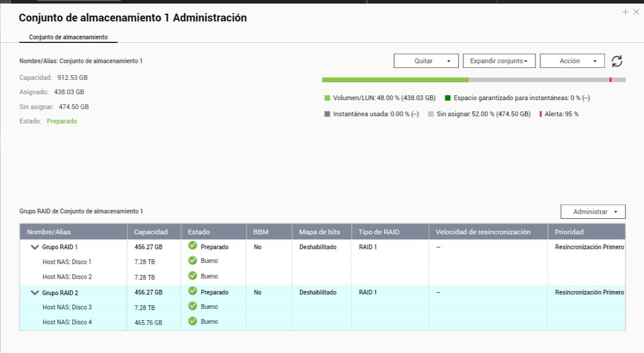Collapse the Grupo RAID 2 row

coord(35,293)
